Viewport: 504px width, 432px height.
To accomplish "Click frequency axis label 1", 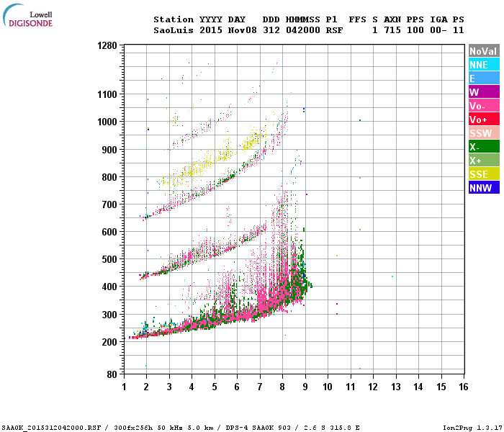I will click(124, 387).
